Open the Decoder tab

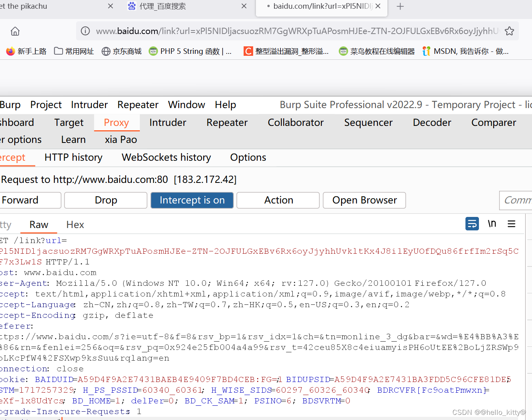tap(432, 122)
